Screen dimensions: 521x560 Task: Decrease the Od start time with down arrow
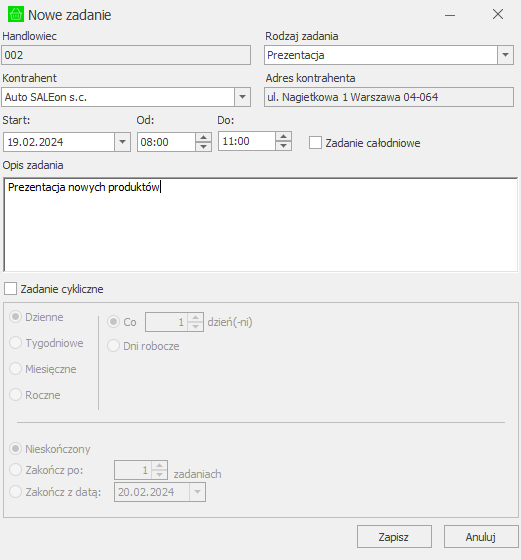coord(204,146)
